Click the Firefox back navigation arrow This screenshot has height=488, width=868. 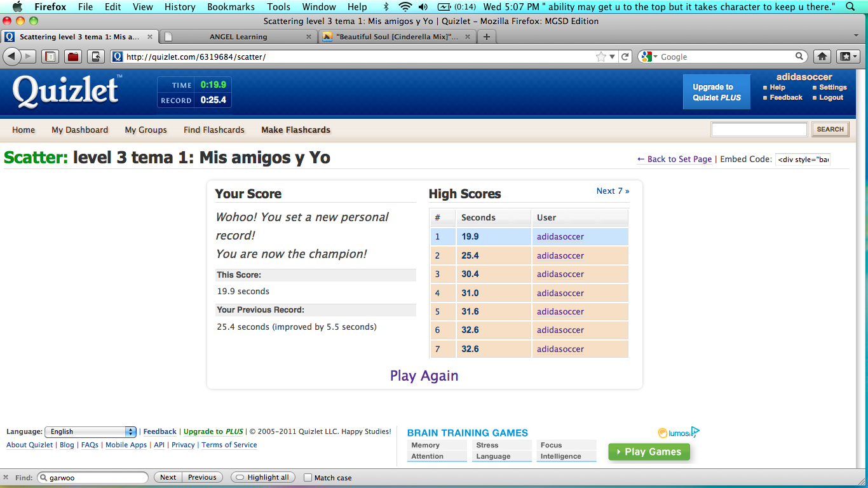[x=11, y=57]
